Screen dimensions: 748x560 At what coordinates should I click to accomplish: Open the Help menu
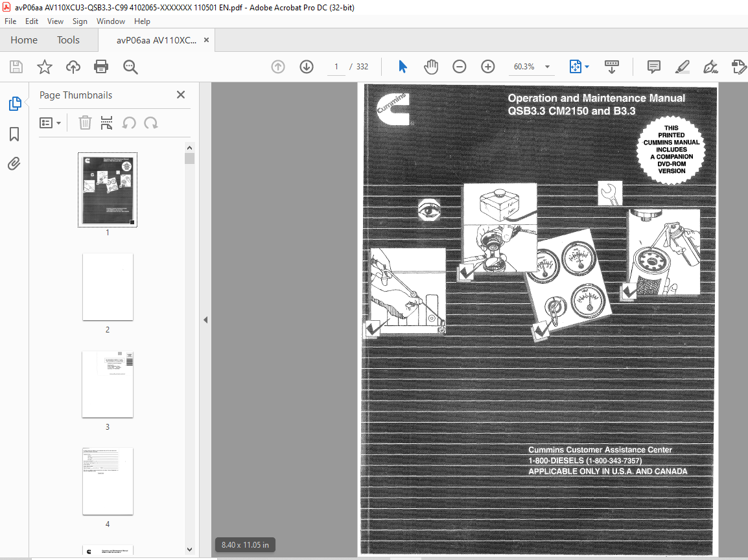coord(142,21)
